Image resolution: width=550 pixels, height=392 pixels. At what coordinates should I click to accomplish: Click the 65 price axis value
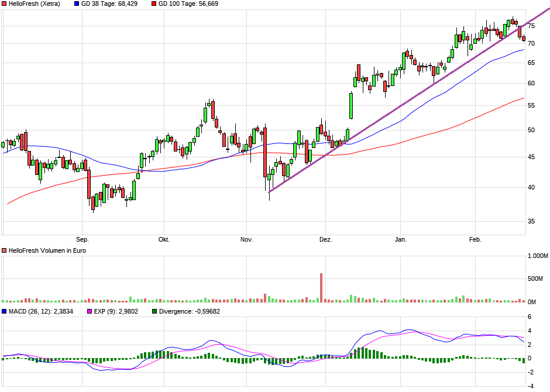(531, 63)
